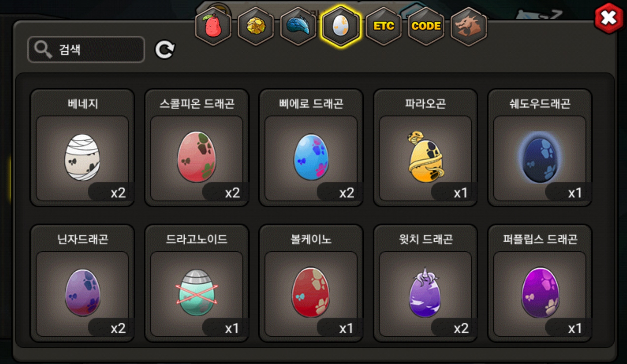Open the fruit food category tab
This screenshot has height=364, width=627.
coord(213,26)
